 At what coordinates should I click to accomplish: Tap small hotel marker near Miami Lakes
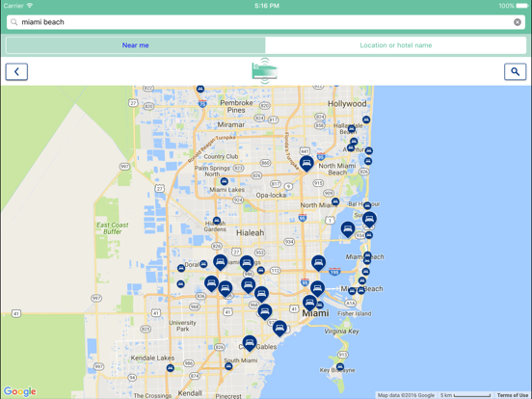224,181
